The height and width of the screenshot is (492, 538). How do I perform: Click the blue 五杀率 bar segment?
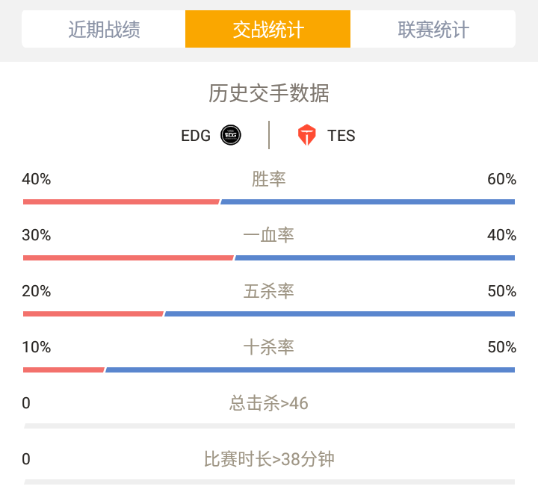(340, 314)
